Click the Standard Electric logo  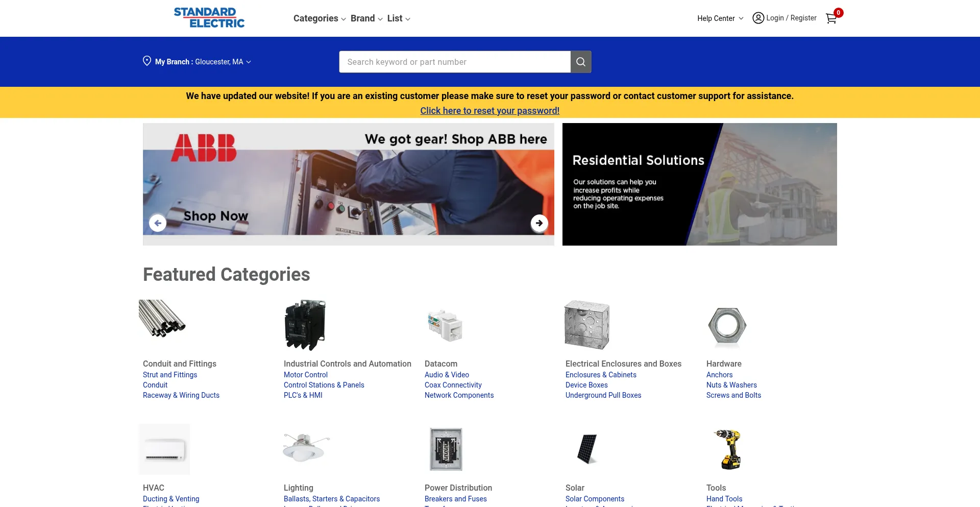pyautogui.click(x=209, y=18)
